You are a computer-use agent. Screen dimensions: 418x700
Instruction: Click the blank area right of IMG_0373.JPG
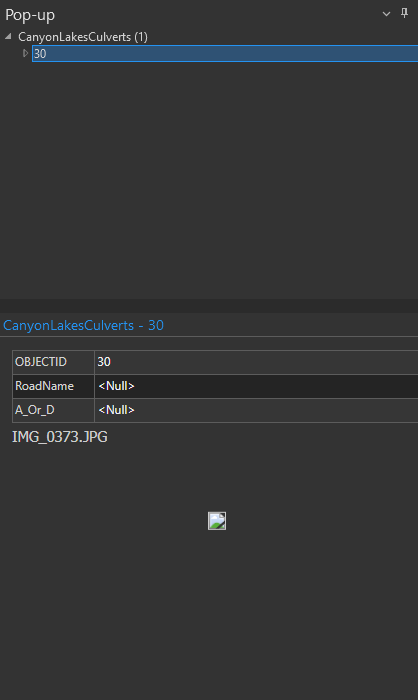pyautogui.click(x=263, y=437)
